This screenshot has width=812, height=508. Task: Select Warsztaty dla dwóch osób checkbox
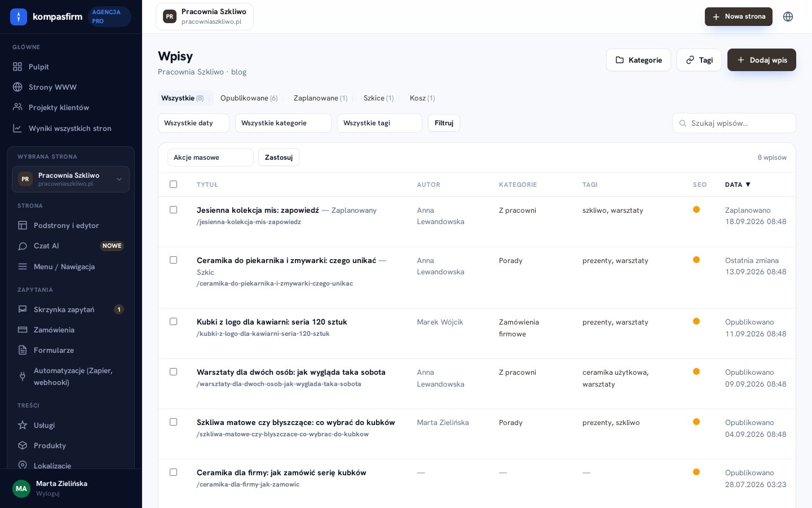point(173,371)
